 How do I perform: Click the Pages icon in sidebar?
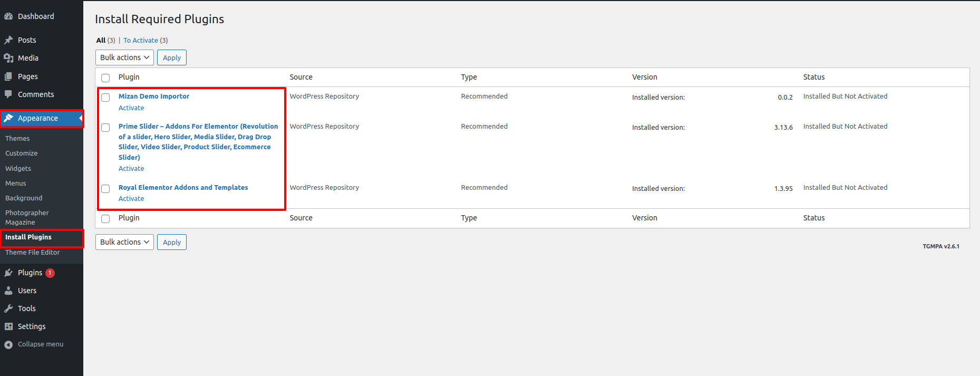tap(8, 76)
